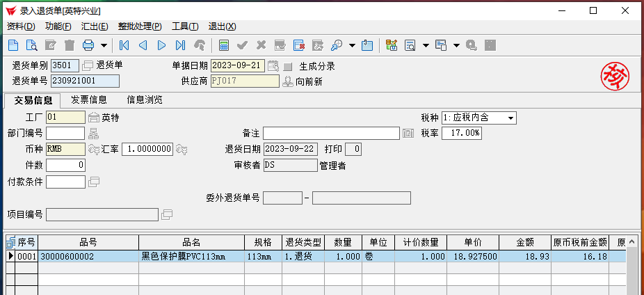The image size is (644, 295).
Task: Toggle the 生成分录 checkbox
Action: coord(288,67)
